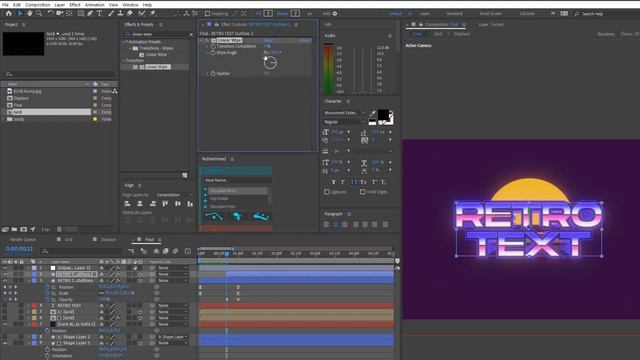This screenshot has height=360, width=640.
Task: Enable the Hindi Digits checkbox
Action: 362,191
